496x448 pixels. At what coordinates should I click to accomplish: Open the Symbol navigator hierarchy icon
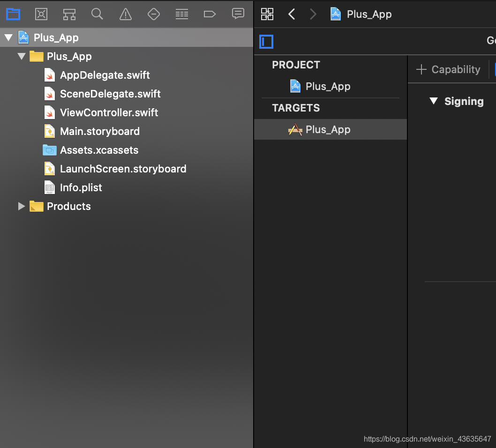(x=69, y=14)
